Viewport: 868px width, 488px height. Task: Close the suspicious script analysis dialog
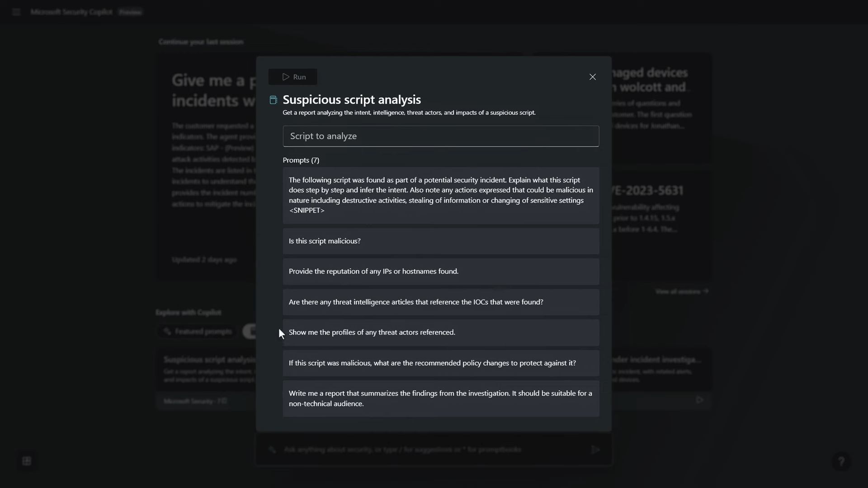592,76
